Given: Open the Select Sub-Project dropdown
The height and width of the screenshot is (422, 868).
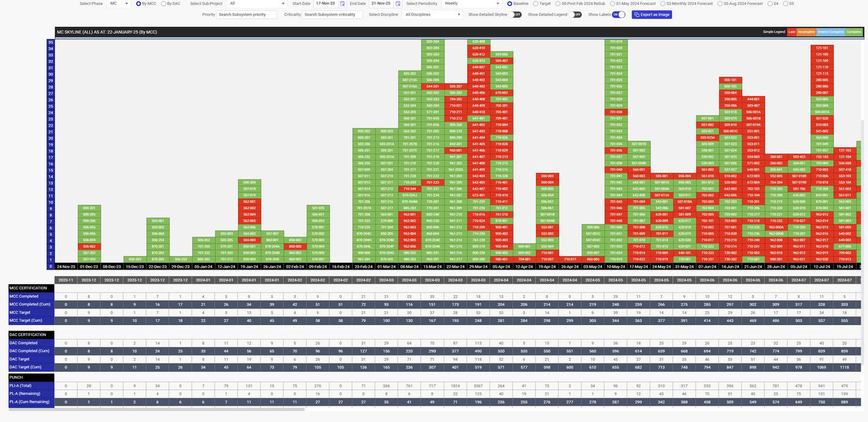Looking at the screenshot, I should click(257, 3).
